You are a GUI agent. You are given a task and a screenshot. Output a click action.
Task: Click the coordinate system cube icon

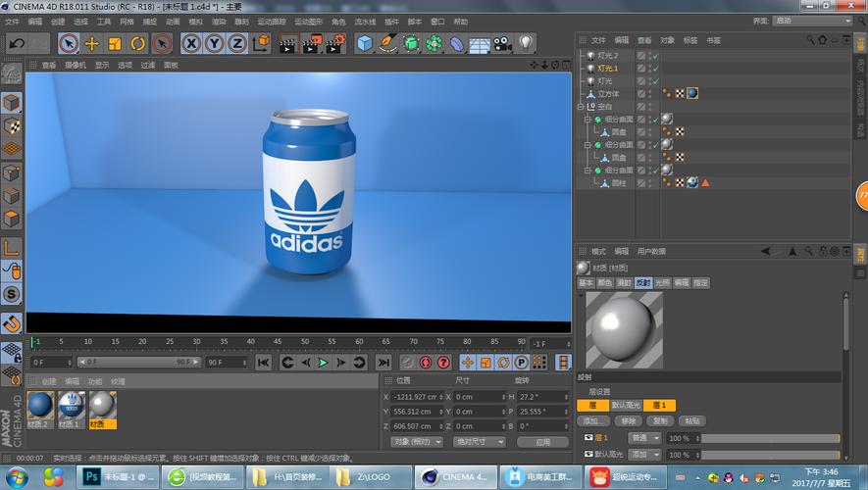(x=261, y=43)
